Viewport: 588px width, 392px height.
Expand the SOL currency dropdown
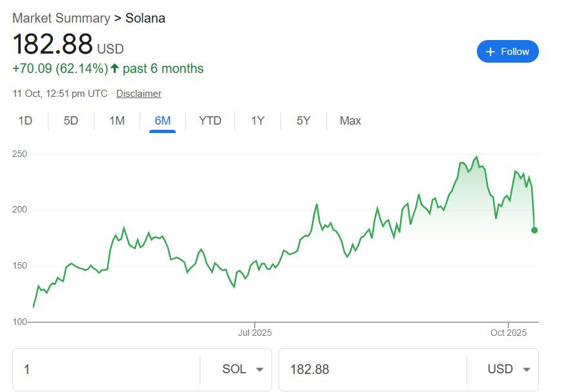click(242, 369)
